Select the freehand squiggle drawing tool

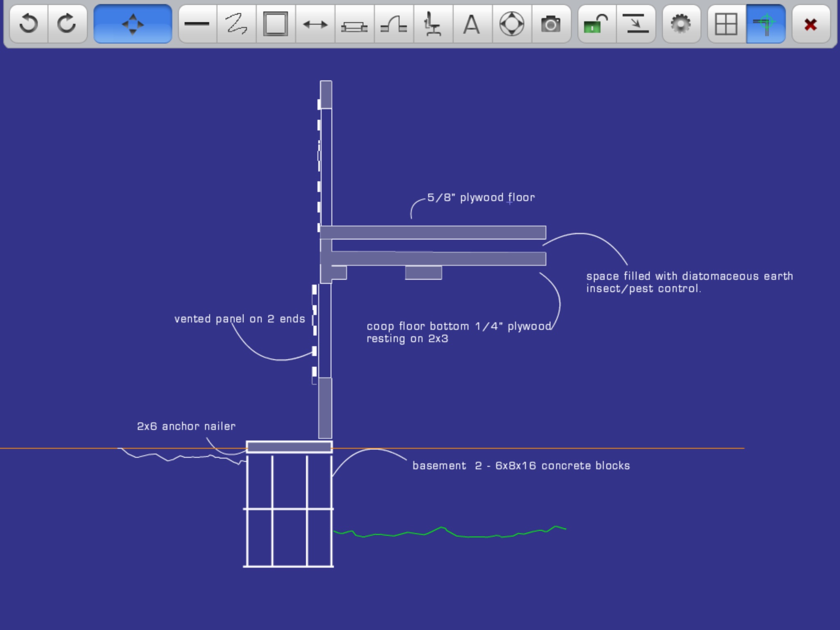[x=236, y=24]
